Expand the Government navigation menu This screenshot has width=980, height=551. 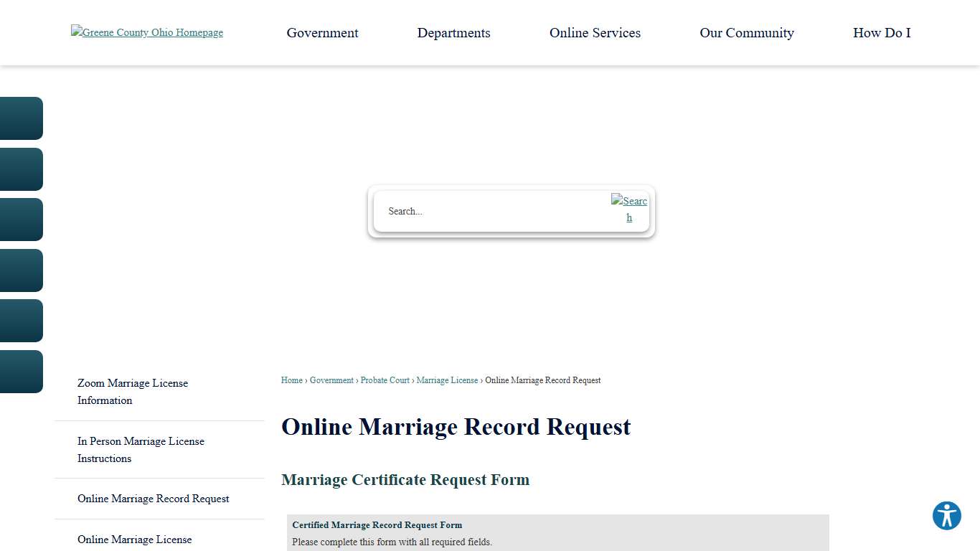[x=322, y=32]
